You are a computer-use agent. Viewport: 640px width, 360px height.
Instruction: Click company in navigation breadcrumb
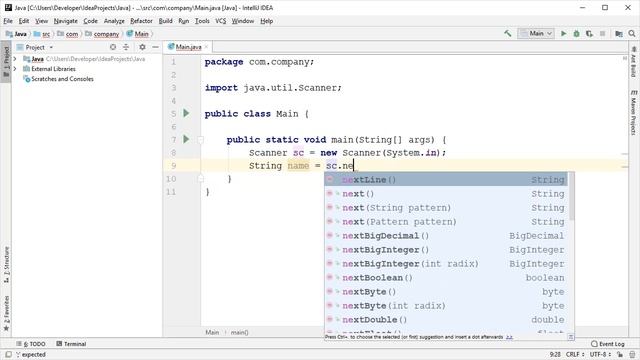[106, 34]
